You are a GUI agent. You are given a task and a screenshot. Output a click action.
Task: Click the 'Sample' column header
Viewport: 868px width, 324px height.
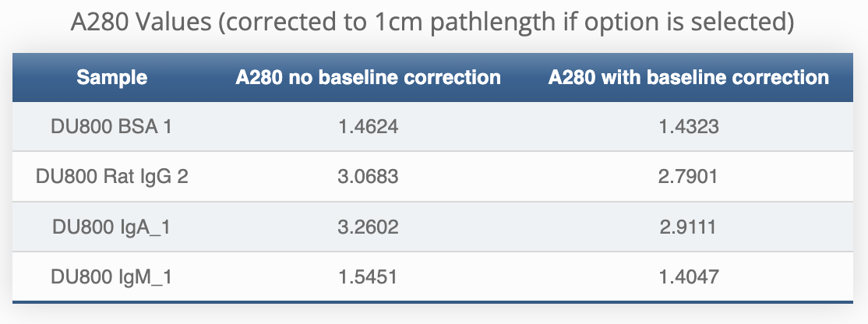112,77
